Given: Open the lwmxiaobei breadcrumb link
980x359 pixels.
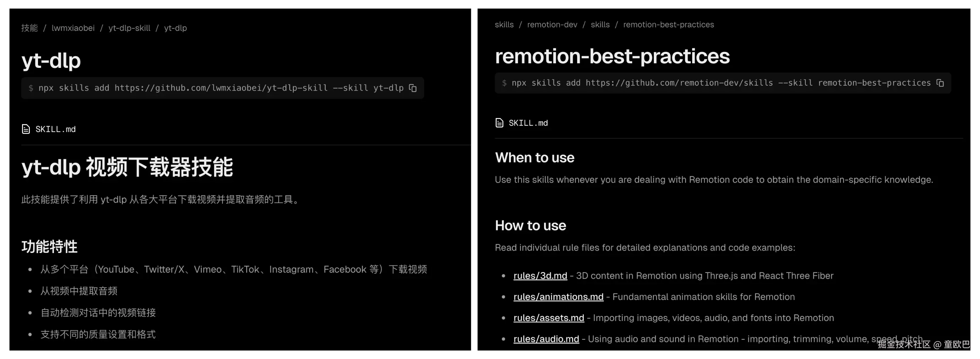Looking at the screenshot, I should pyautogui.click(x=73, y=28).
